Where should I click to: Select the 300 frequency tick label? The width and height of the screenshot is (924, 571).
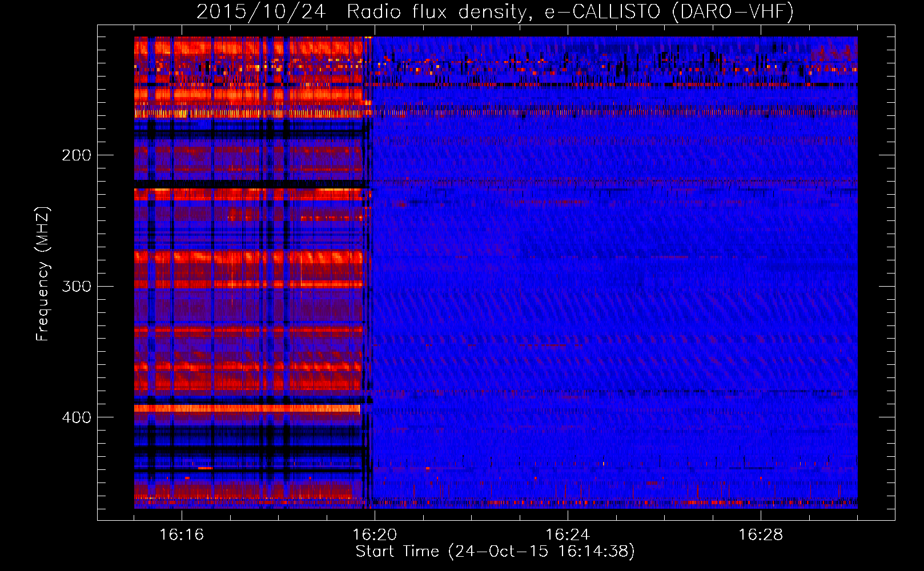tap(77, 286)
